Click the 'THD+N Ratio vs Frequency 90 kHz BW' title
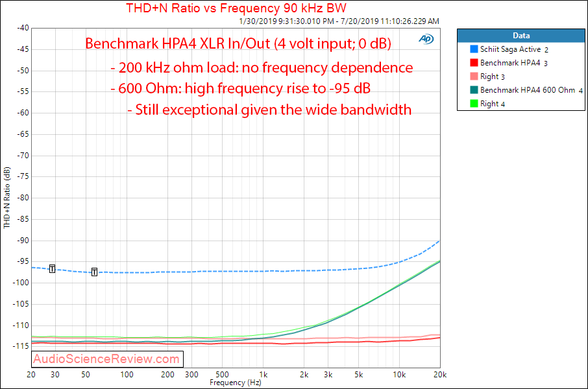The width and height of the screenshot is (588, 389). click(236, 8)
